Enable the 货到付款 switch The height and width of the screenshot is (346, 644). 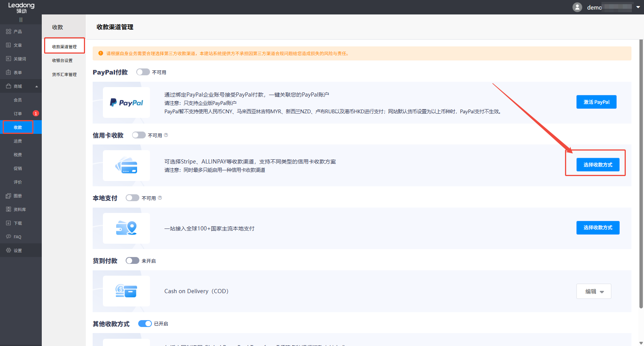pos(132,260)
